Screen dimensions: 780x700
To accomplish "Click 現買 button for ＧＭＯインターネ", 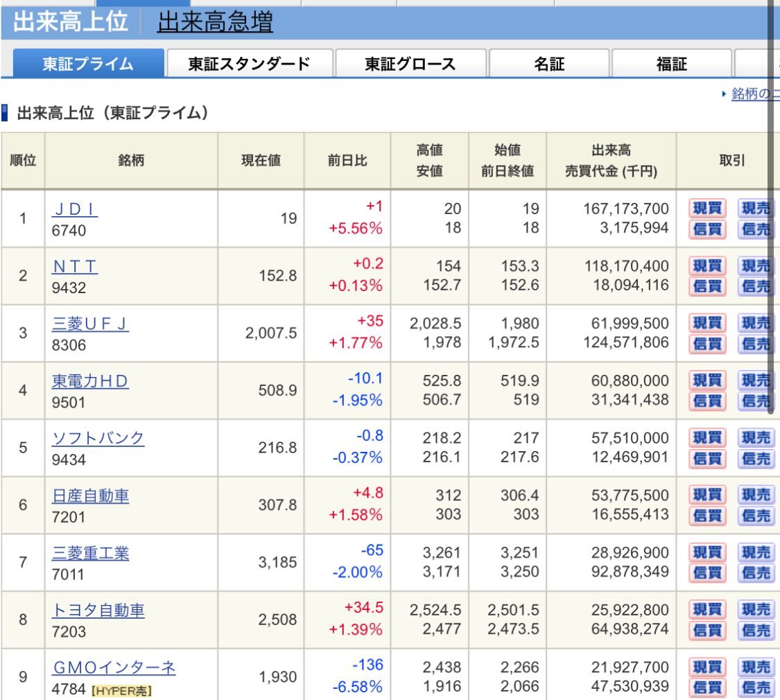I will (x=707, y=667).
